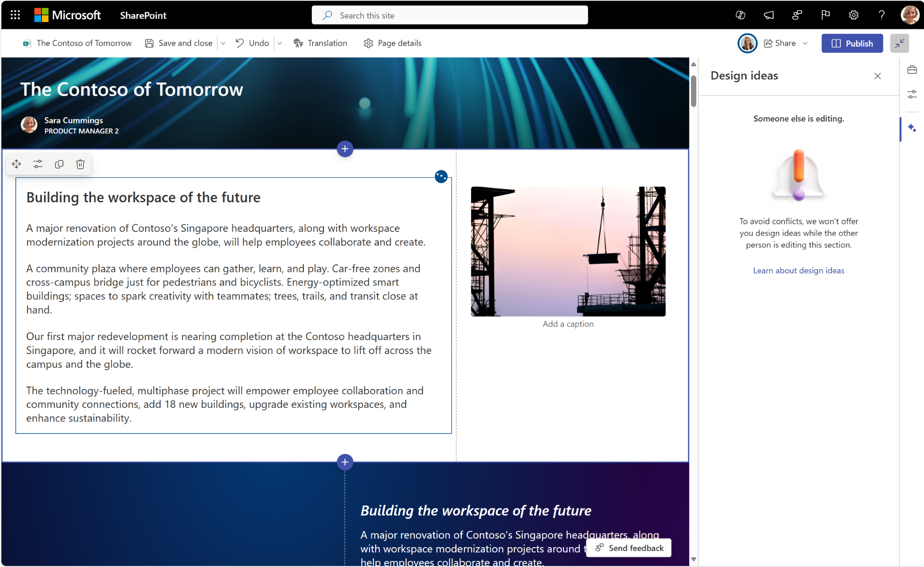Expand the Save and close dropdown
The height and width of the screenshot is (567, 924).
(225, 43)
